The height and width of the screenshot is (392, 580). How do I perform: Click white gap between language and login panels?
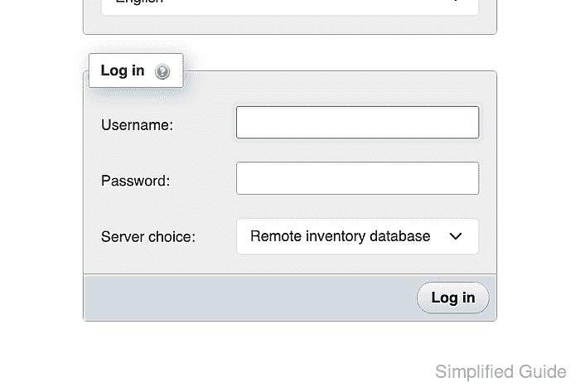(x=333, y=51)
